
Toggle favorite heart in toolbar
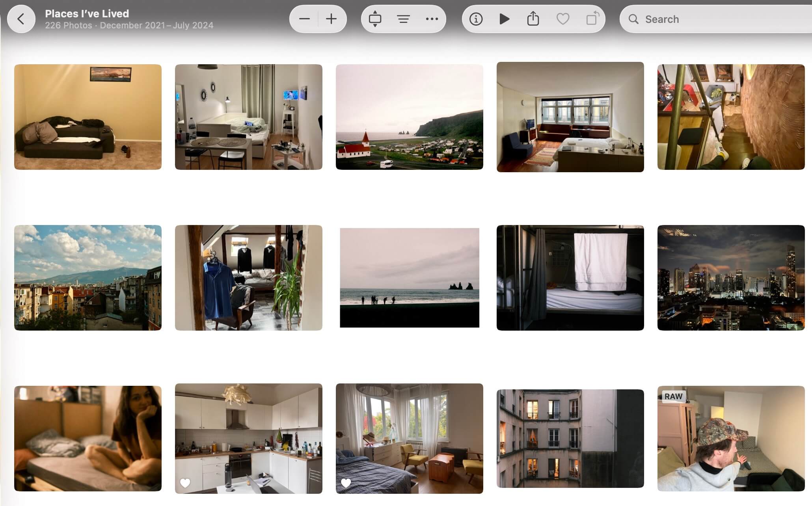coord(562,19)
